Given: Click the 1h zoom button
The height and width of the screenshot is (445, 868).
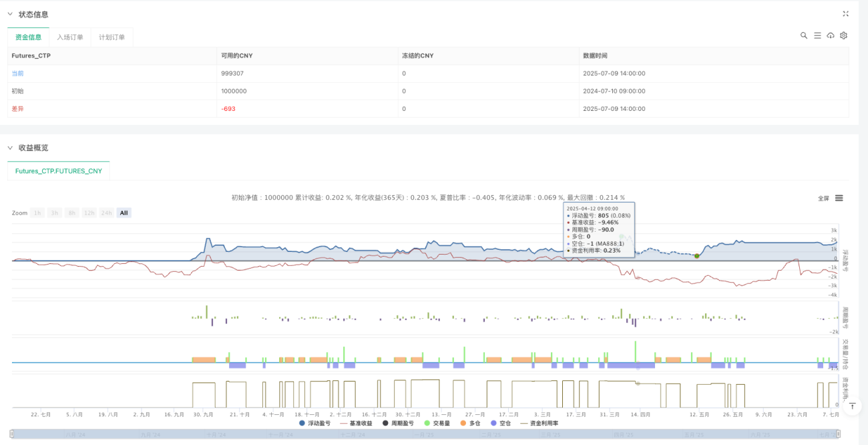Looking at the screenshot, I should click(38, 212).
